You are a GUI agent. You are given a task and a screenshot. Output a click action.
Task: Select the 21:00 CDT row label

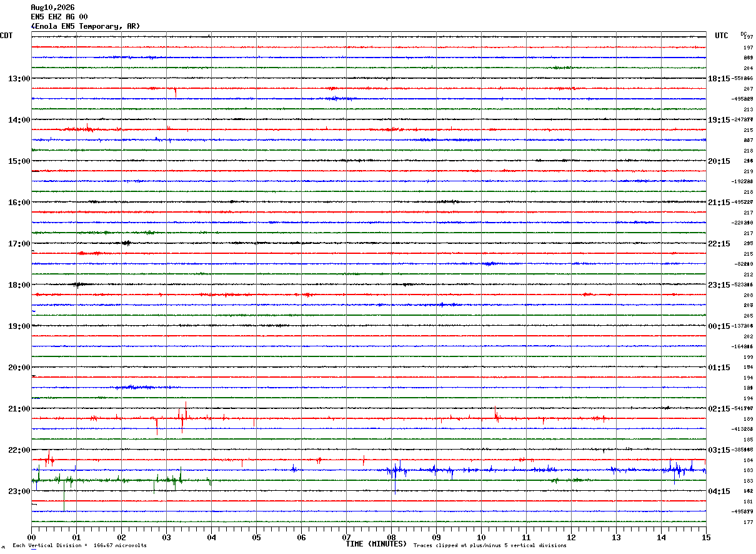[19, 408]
